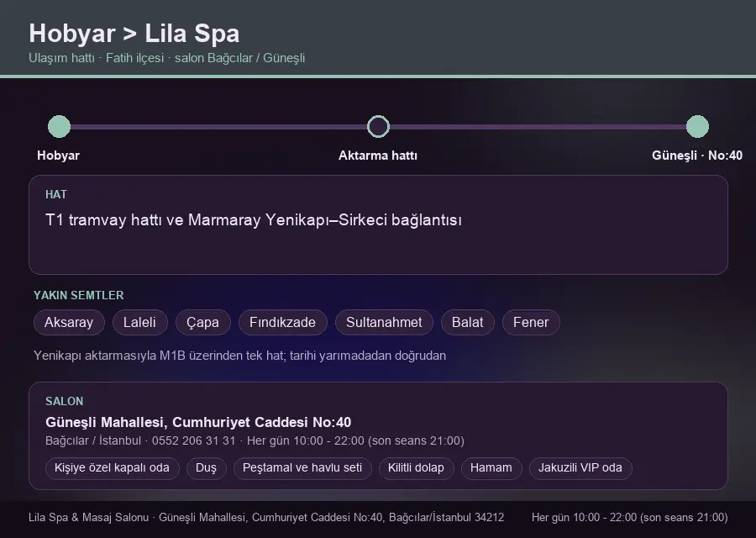This screenshot has height=538, width=756.
Task: Click the Hobyar label under the route line
Action: [x=58, y=156]
